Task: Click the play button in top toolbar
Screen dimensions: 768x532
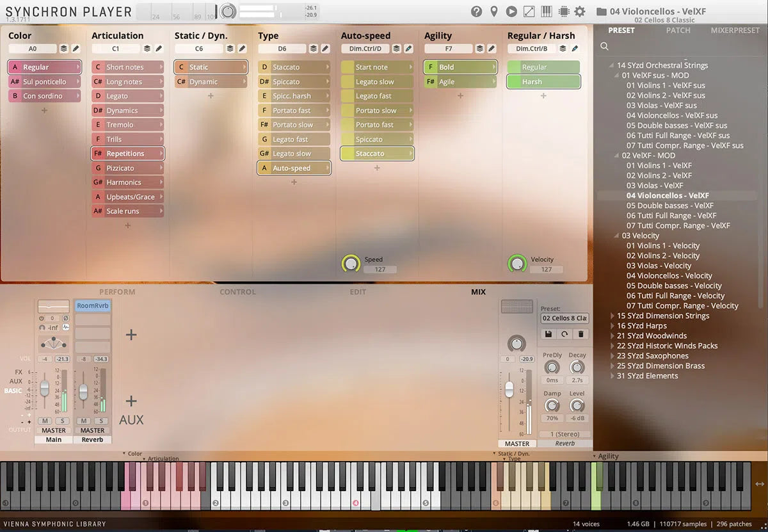Action: (511, 12)
